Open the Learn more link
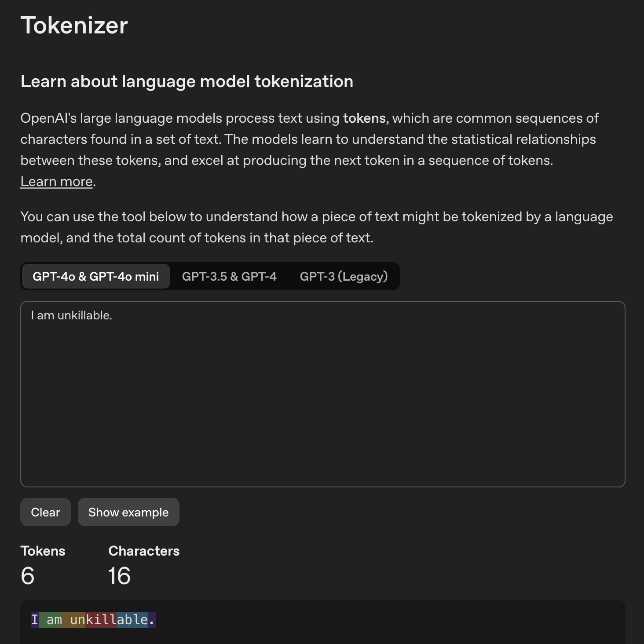 coord(57,182)
